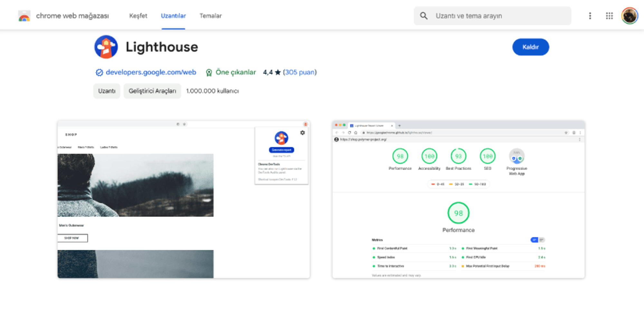Click the search magnifier icon
644x334 pixels.
click(x=424, y=16)
